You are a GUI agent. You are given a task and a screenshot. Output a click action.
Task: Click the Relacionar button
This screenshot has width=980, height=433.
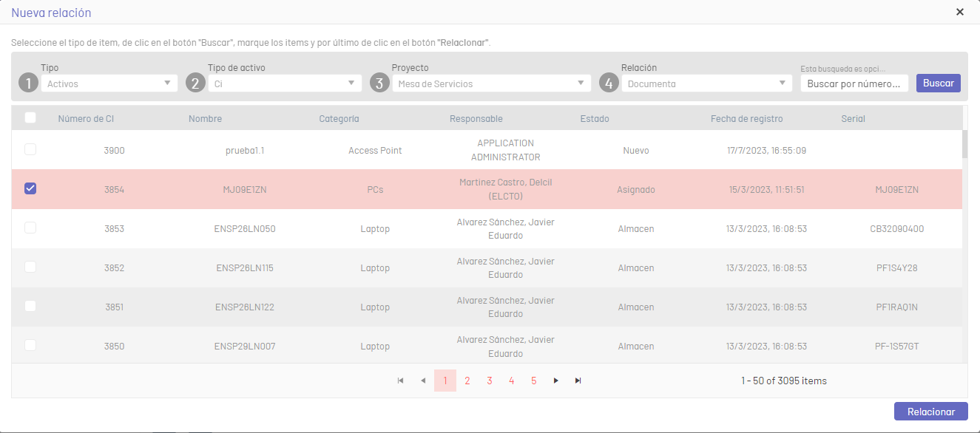pyautogui.click(x=931, y=412)
